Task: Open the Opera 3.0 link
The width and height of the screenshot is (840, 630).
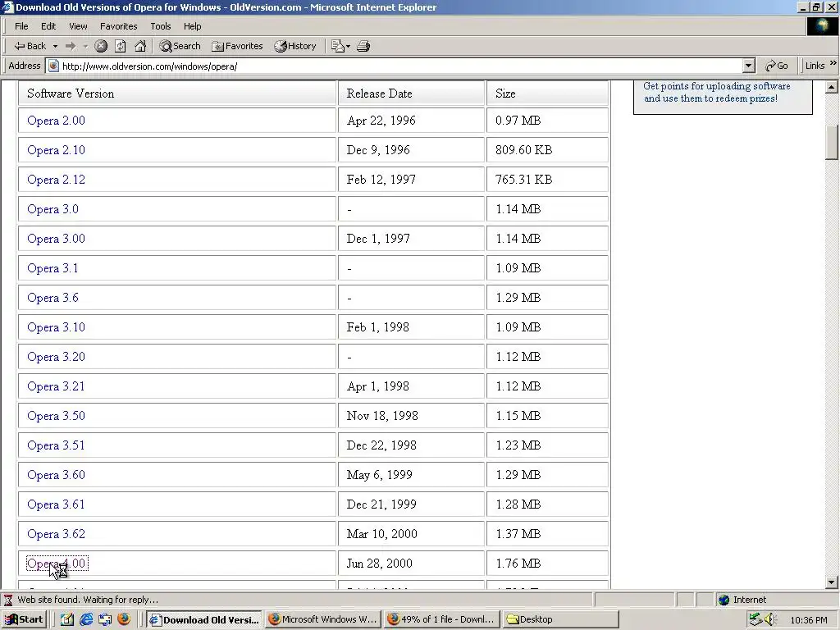Action: (x=52, y=209)
